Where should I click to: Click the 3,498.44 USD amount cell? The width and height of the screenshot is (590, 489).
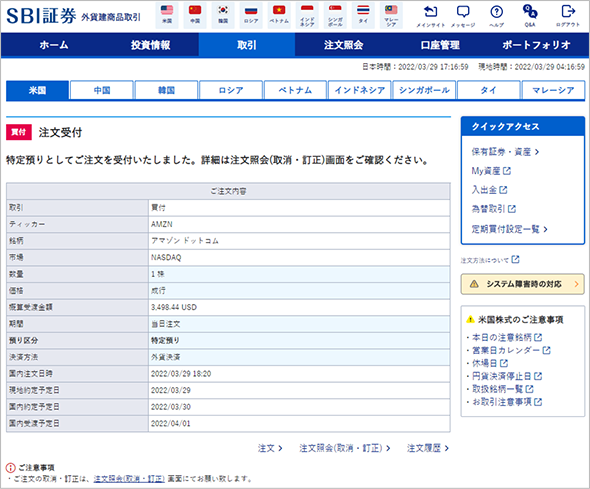(x=299, y=307)
